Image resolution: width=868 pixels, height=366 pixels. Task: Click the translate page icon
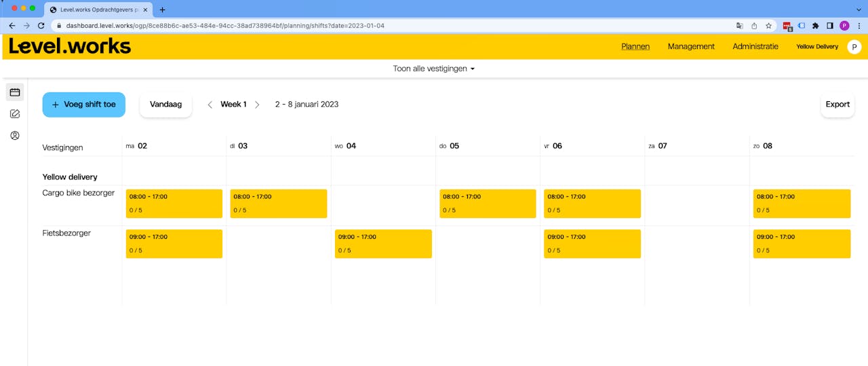tap(740, 25)
